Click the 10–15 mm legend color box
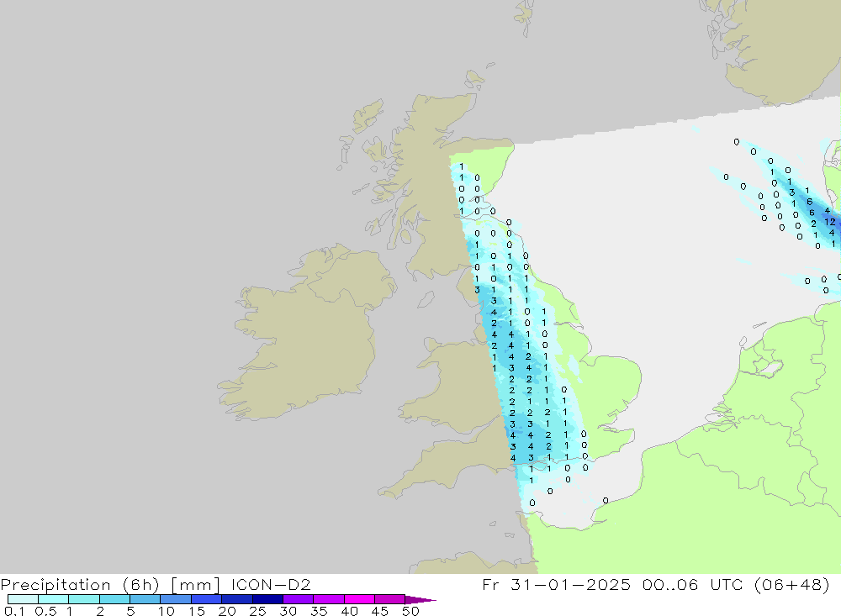841x616 pixels. [x=176, y=599]
